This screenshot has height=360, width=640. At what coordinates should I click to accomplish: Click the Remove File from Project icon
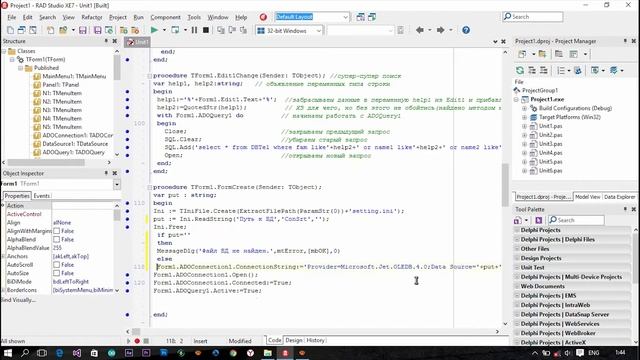pyautogui.click(x=135, y=30)
